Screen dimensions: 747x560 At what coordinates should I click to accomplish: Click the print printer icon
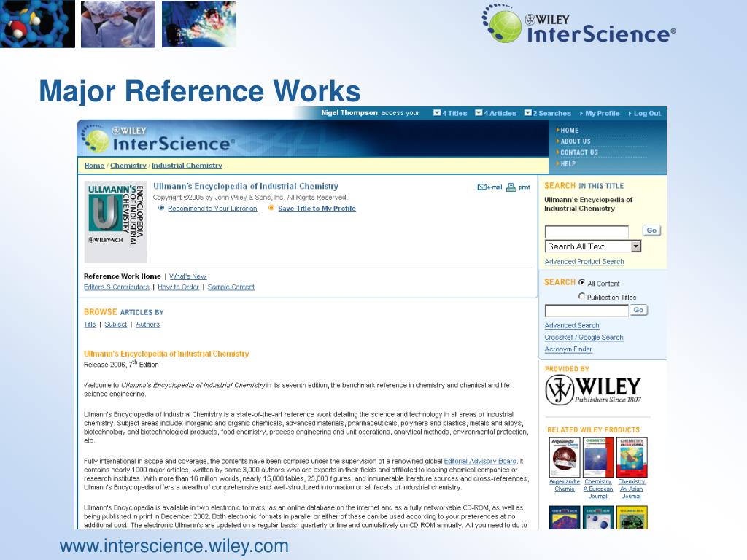coord(511,187)
